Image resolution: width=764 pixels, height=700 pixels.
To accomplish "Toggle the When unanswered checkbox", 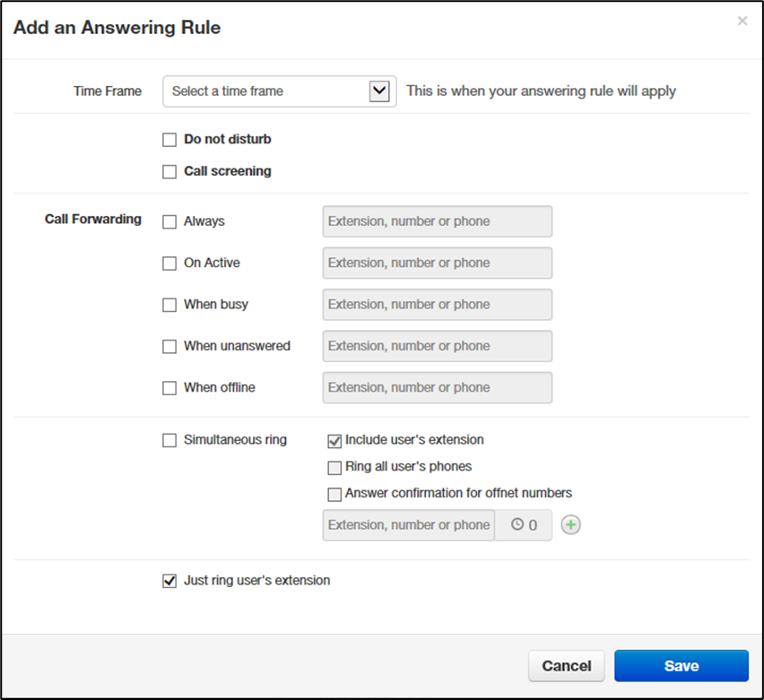I will [x=169, y=347].
